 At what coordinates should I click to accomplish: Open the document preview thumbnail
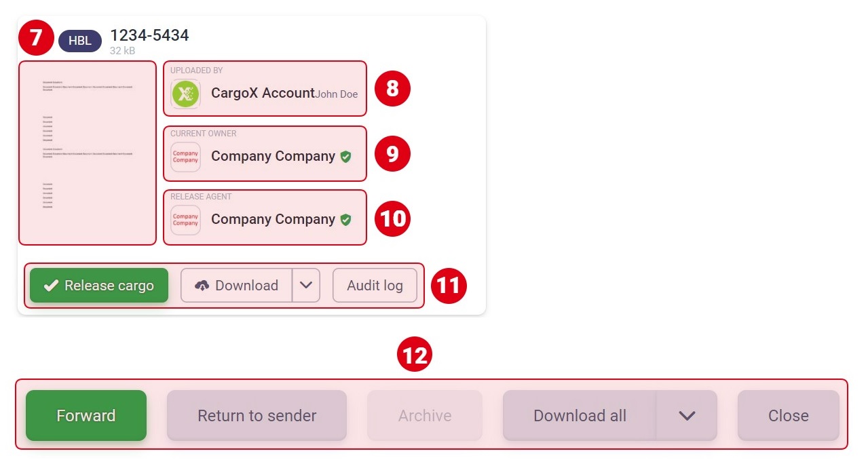[88, 153]
